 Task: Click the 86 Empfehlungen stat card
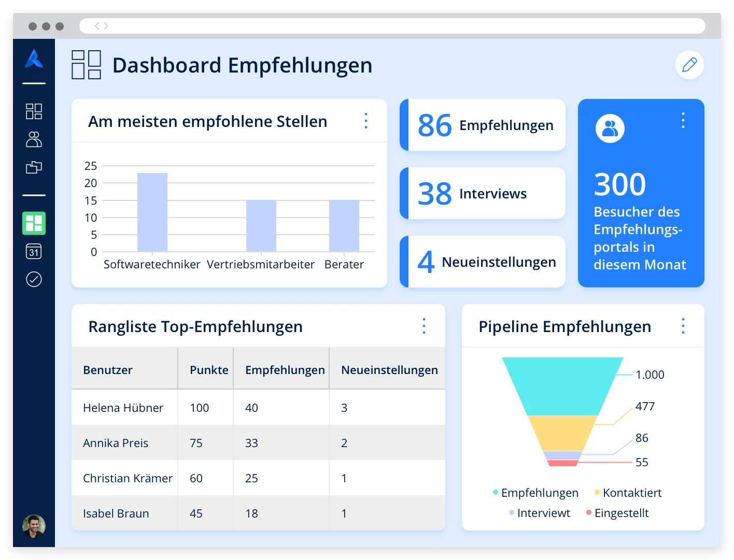coord(483,125)
